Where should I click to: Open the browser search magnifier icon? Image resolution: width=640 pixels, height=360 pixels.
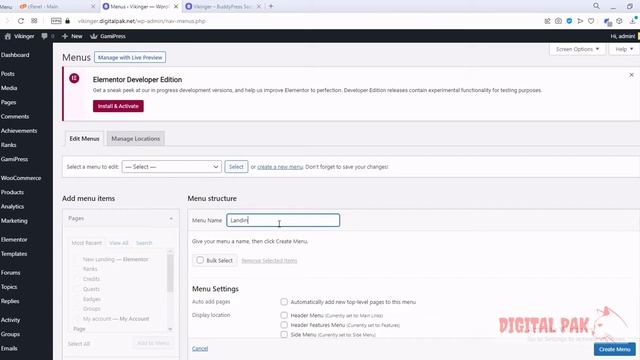point(596,6)
